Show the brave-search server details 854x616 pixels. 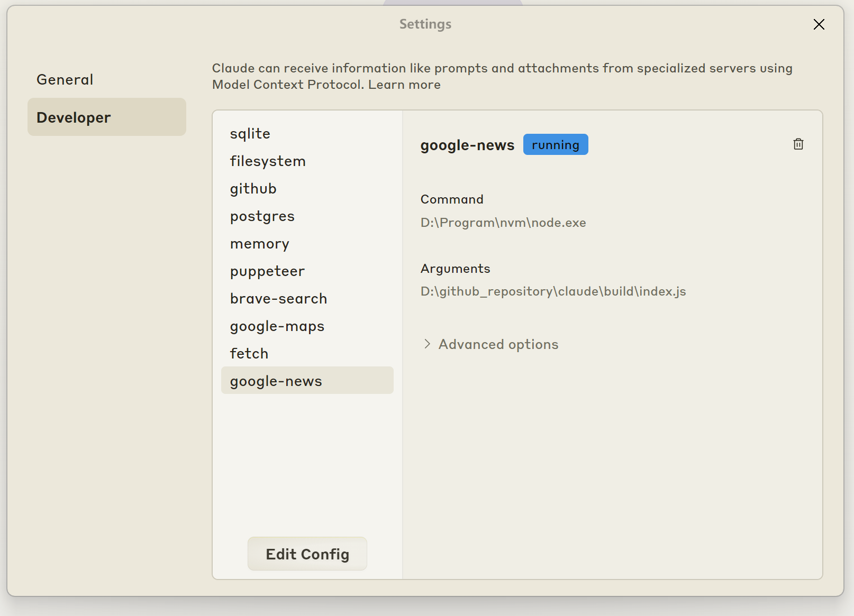pos(278,299)
